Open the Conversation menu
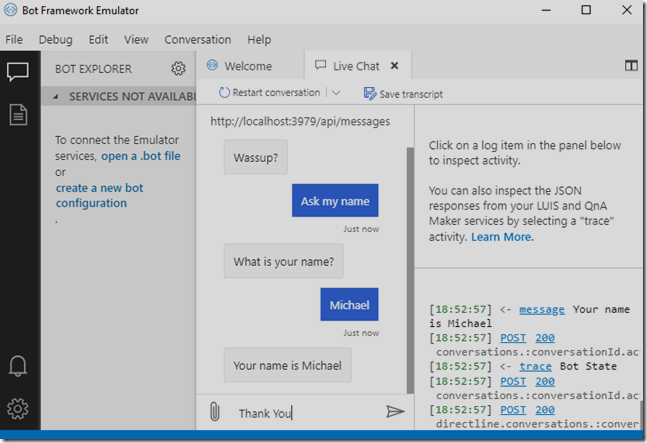 [x=198, y=40]
